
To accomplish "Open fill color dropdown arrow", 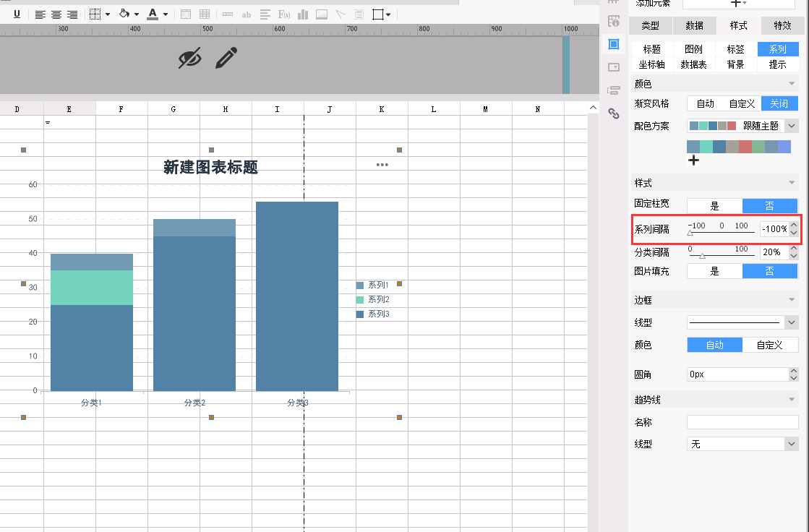I will 136,14.
